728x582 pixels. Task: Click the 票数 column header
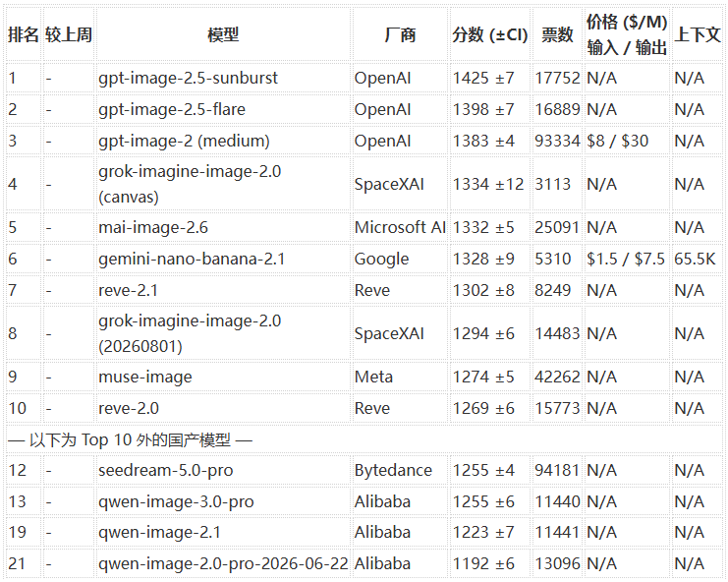557,34
